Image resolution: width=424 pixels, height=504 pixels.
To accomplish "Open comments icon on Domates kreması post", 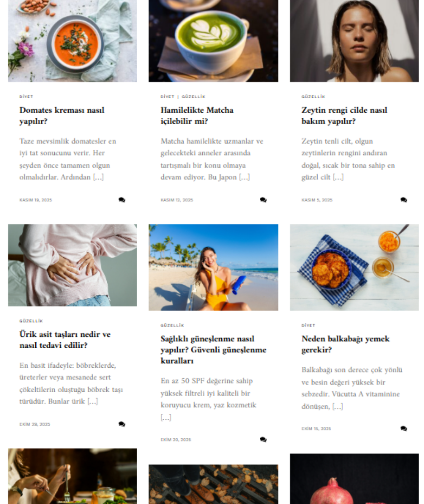I will (122, 200).
